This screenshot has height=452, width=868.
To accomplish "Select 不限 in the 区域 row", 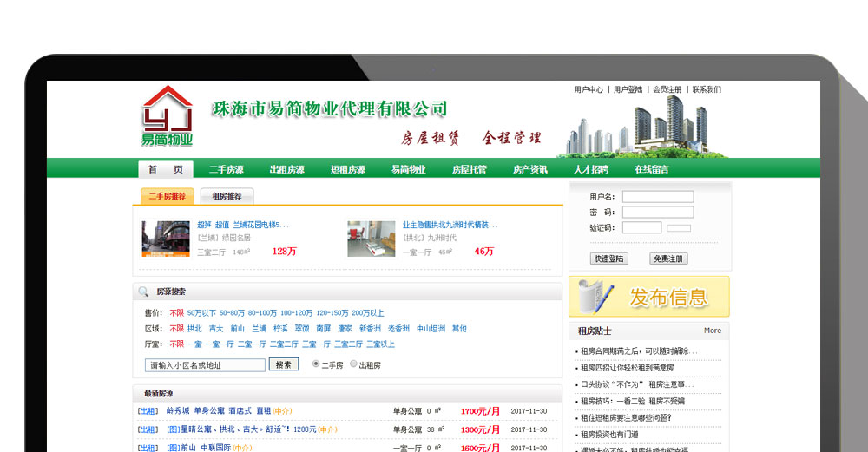I will click(x=176, y=329).
